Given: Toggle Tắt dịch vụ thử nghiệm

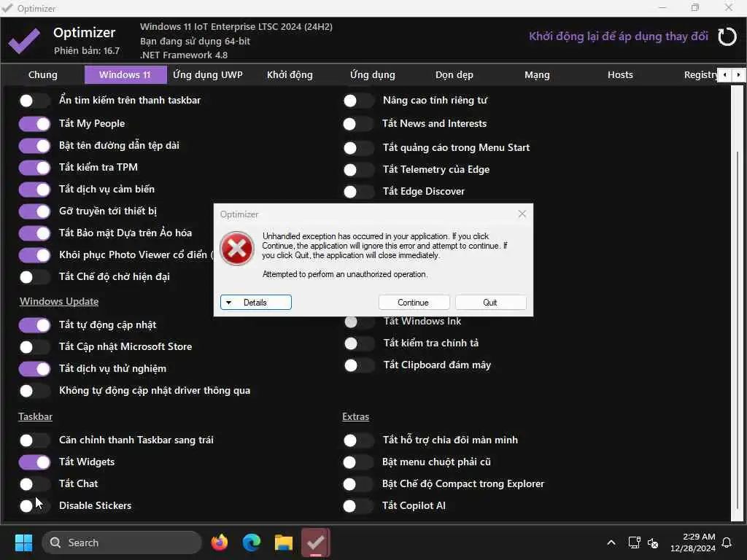Looking at the screenshot, I should coord(34,369).
